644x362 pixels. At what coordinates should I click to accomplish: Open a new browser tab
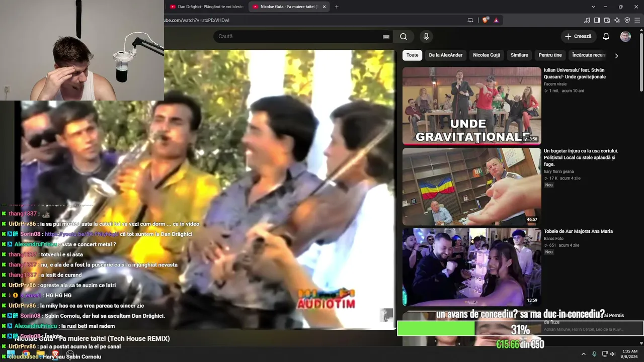[337, 7]
